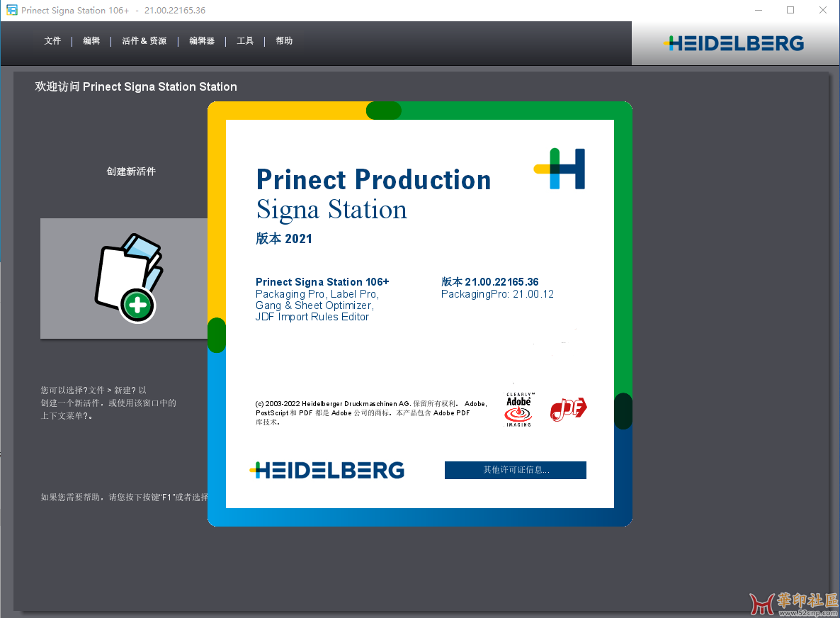Click the Prinect Production title text
This screenshot has height=618, width=840.
pyautogui.click(x=373, y=179)
